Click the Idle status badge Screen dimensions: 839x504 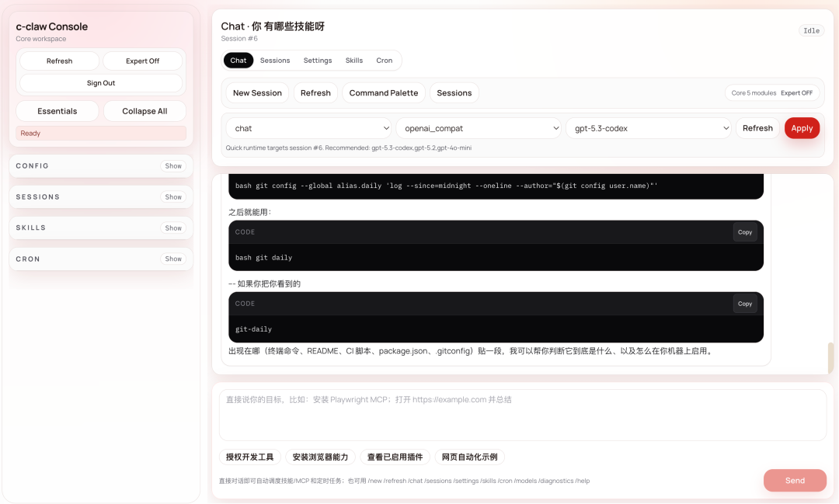click(811, 30)
